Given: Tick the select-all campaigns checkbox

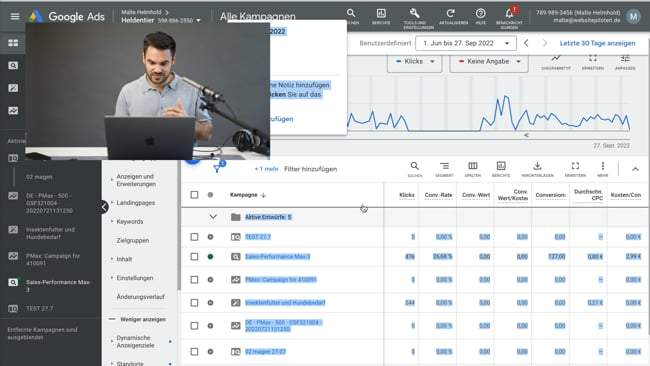Looking at the screenshot, I should click(x=194, y=195).
